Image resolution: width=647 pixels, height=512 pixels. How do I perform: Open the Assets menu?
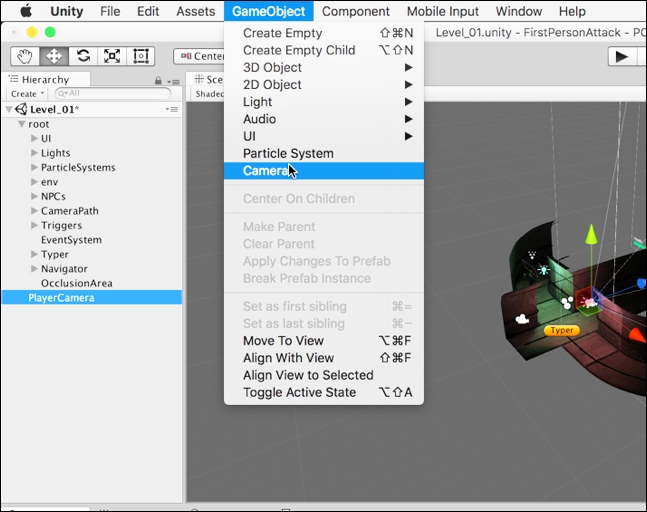196,11
